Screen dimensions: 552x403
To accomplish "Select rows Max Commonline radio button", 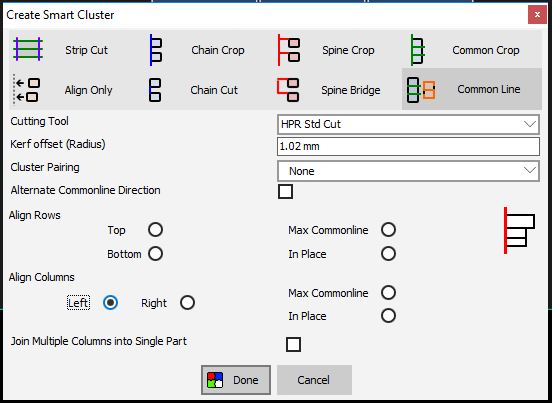I will 388,230.
